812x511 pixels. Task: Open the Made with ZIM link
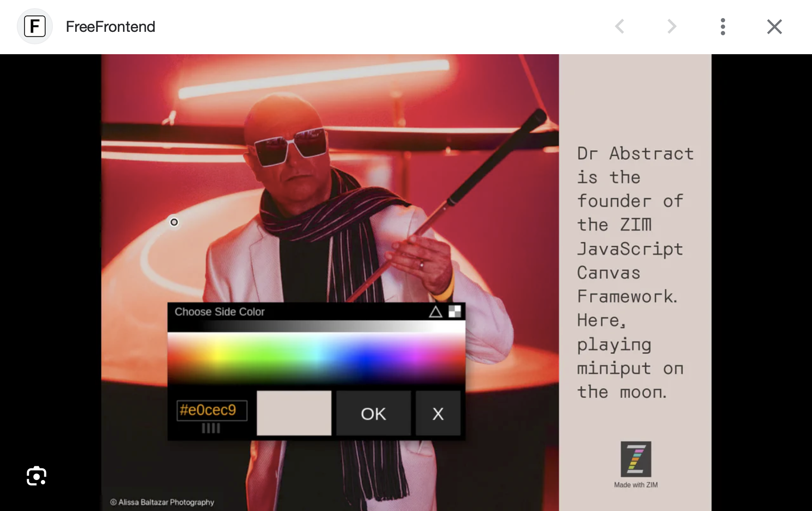pyautogui.click(x=636, y=485)
